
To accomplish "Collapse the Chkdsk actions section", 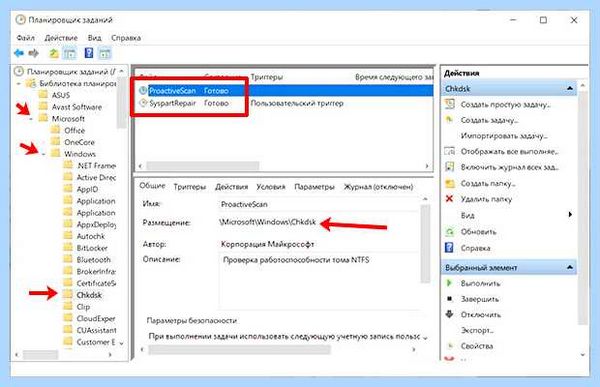I will (x=570, y=88).
